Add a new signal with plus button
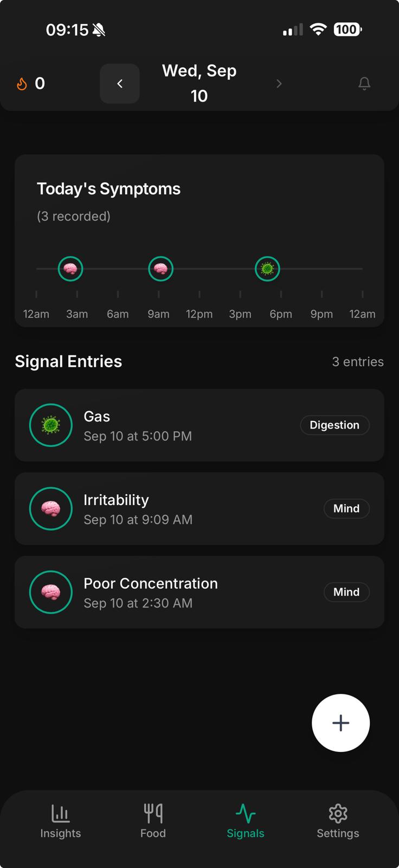Image resolution: width=399 pixels, height=868 pixels. pyautogui.click(x=340, y=723)
